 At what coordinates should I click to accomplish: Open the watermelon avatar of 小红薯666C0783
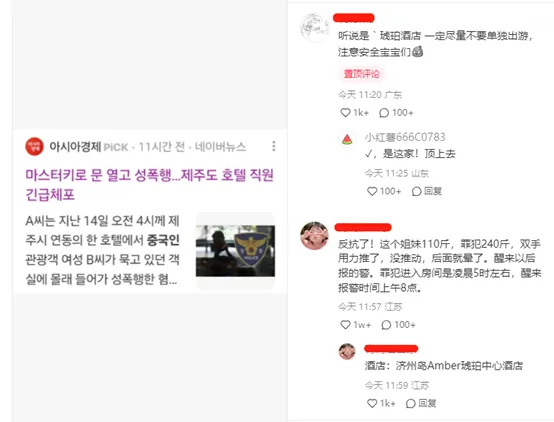(347, 139)
